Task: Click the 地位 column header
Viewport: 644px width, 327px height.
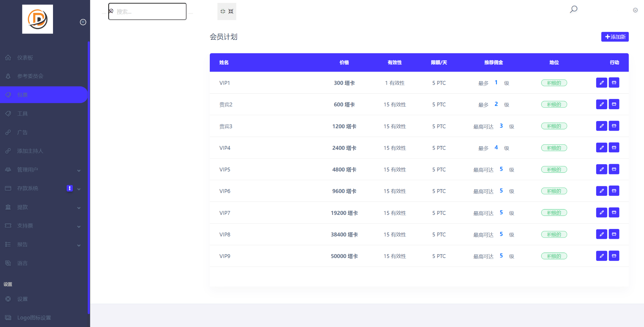Action: pyautogui.click(x=554, y=62)
